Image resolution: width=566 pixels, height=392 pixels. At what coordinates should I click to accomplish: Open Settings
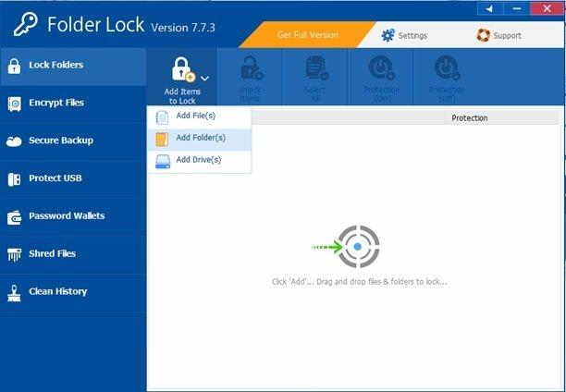coord(404,35)
